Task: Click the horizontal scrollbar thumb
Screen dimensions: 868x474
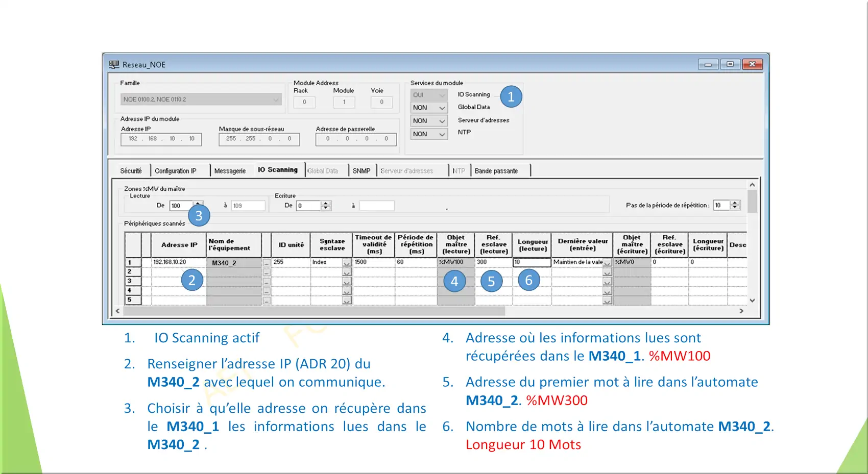Action: [x=314, y=311]
